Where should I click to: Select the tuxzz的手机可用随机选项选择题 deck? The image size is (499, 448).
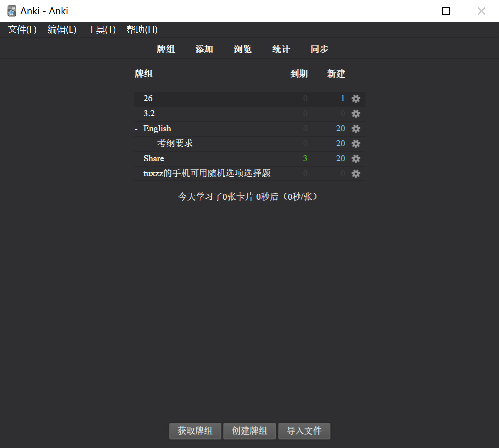pyautogui.click(x=207, y=174)
